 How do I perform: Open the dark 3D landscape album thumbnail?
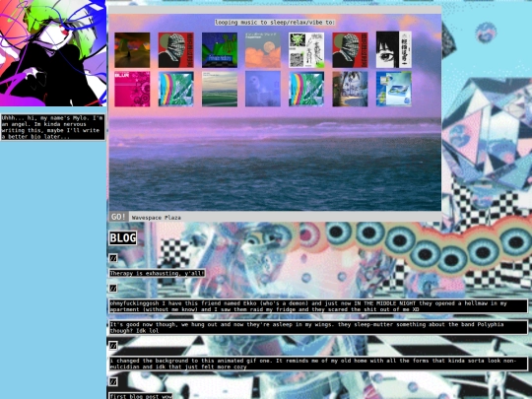pos(132,50)
